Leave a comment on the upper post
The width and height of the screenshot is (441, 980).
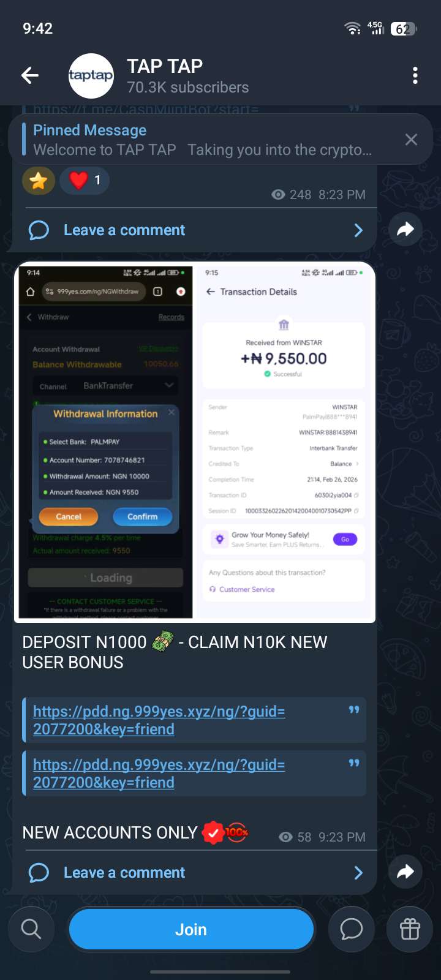(124, 230)
